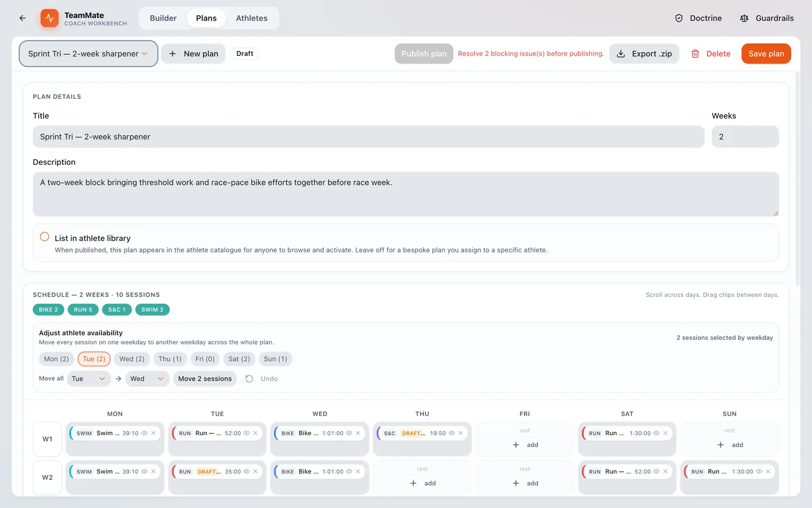This screenshot has width=812, height=508.
Task: Open Guardrails via the scales icon
Action: coord(744,18)
